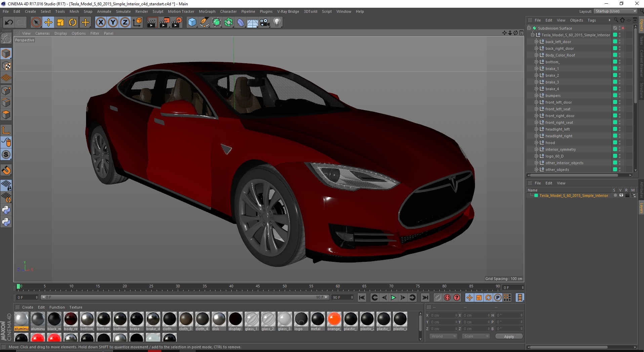Open the Layout dropdown Startup (User)

615,11
